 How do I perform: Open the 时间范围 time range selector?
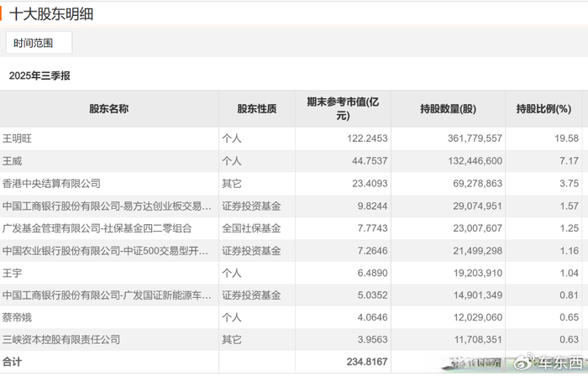click(39, 43)
